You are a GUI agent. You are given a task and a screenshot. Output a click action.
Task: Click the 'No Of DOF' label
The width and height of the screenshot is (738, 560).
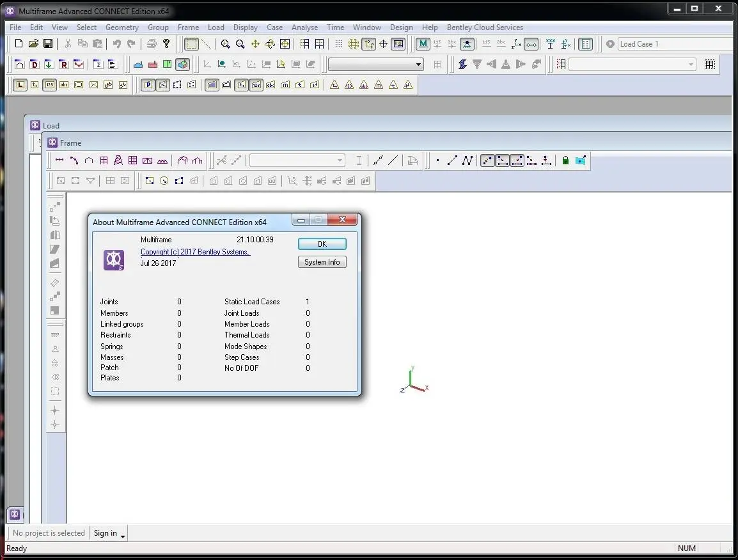242,368
